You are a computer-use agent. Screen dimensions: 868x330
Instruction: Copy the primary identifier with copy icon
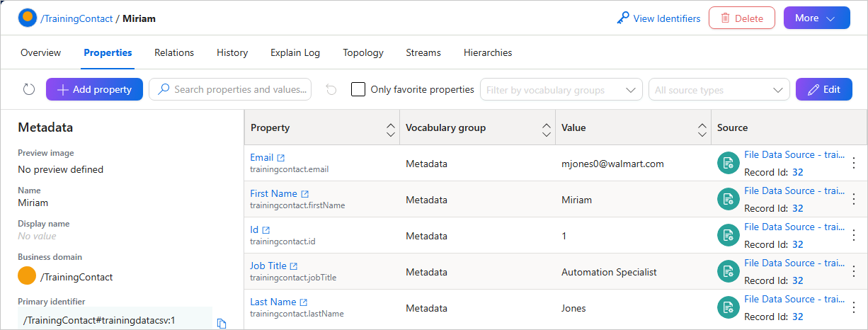click(222, 323)
